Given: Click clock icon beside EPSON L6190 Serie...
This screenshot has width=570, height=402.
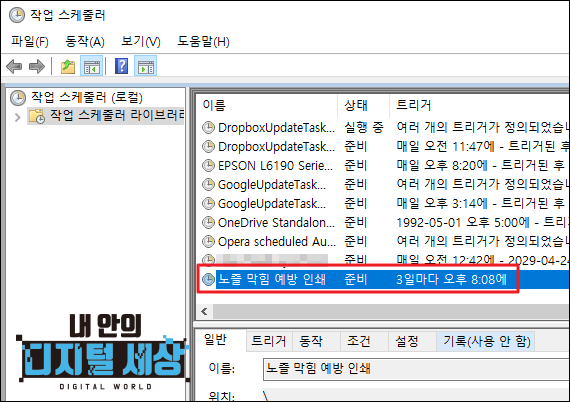Looking at the screenshot, I should pyautogui.click(x=208, y=165).
